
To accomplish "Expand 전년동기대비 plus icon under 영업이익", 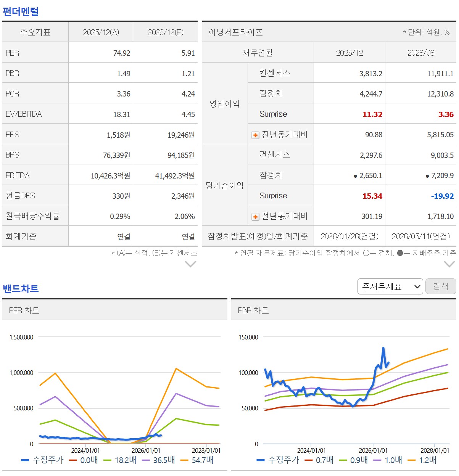I will [255, 135].
